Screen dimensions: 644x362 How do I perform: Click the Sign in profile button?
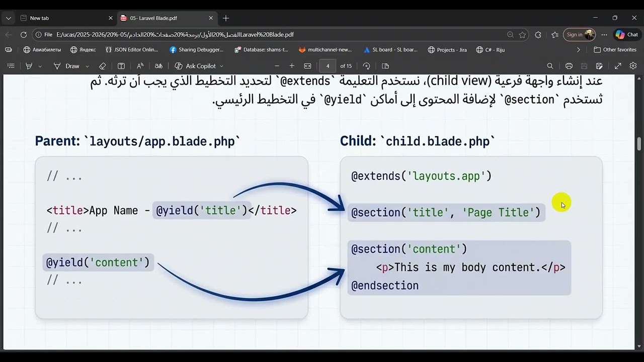[x=579, y=35]
